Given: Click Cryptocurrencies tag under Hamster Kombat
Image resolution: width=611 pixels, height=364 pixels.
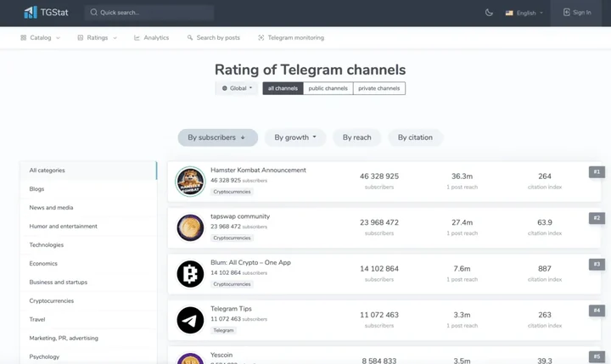Looking at the screenshot, I should coord(232,192).
